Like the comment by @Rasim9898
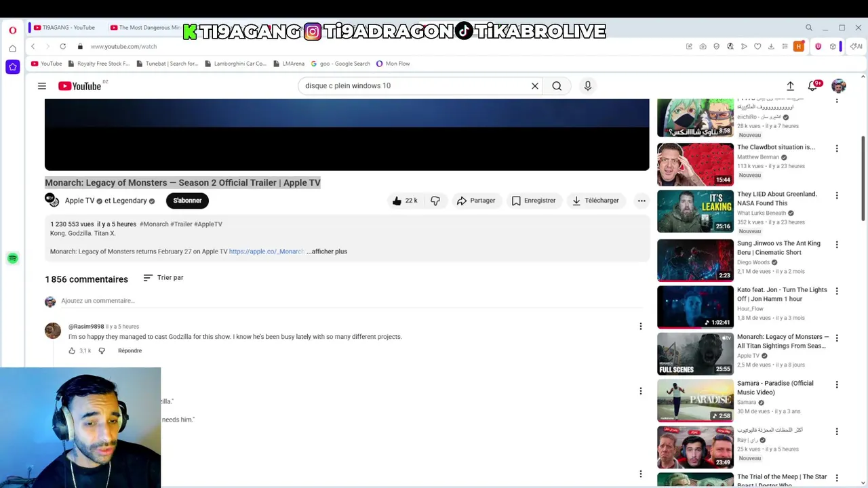This screenshot has width=868, height=488. [x=72, y=350]
